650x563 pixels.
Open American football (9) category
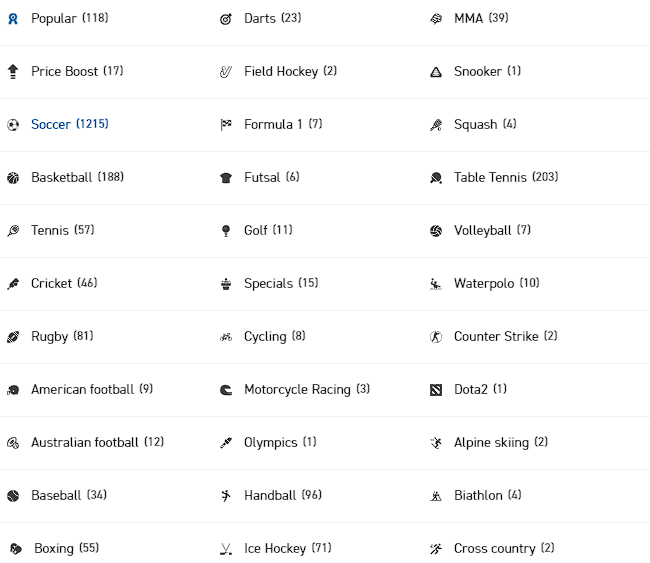pyautogui.click(x=92, y=389)
